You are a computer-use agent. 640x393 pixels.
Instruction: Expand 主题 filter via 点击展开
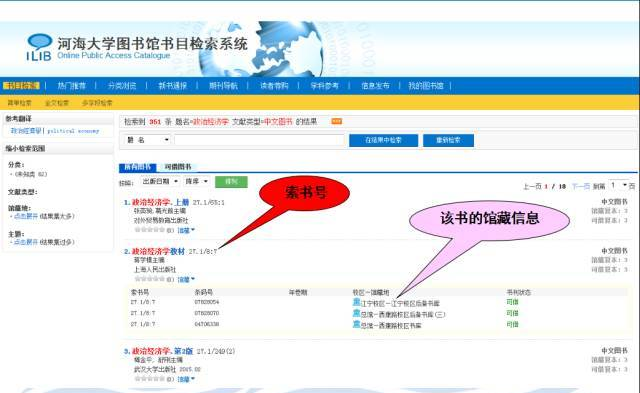click(x=26, y=242)
